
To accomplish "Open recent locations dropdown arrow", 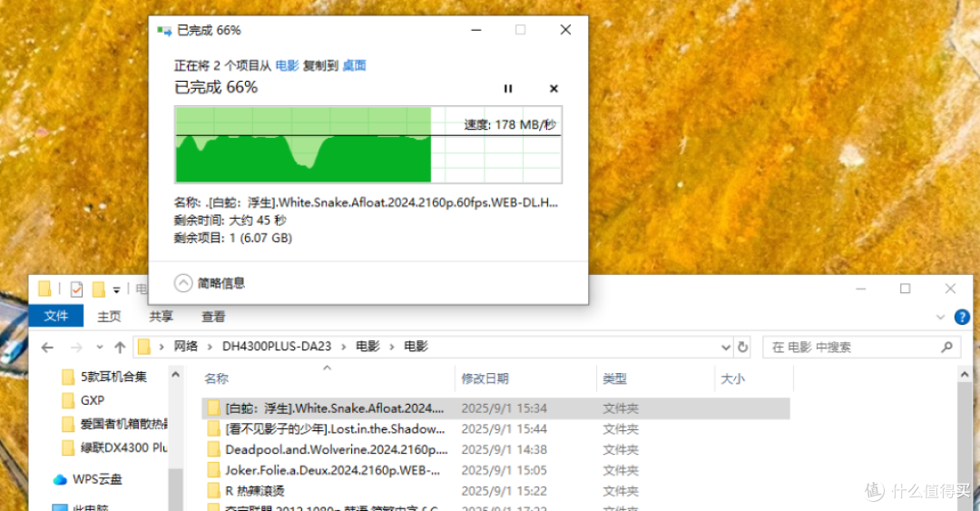I will tap(100, 347).
